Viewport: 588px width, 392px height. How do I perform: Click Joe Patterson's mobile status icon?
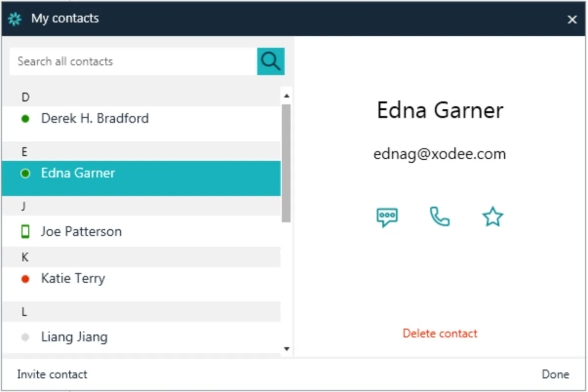(x=25, y=231)
